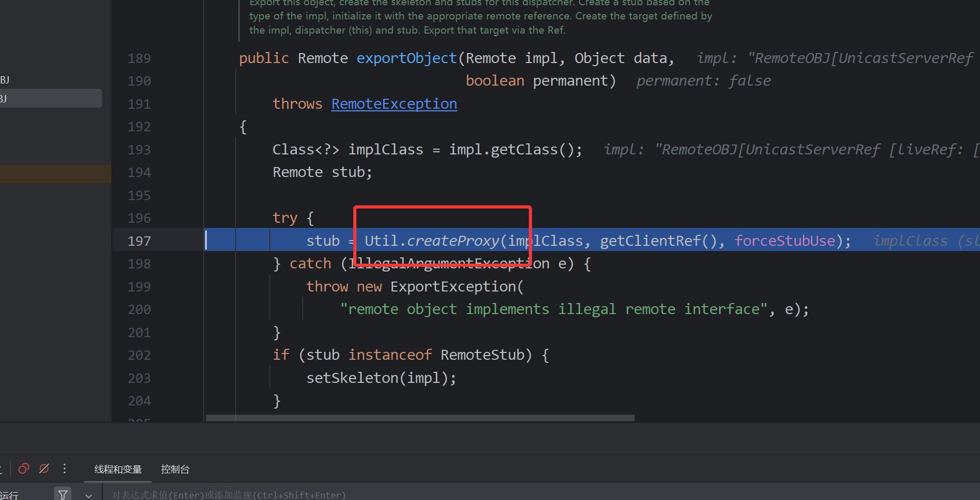This screenshot has height=500, width=980.
Task: Select the highlighted item in left panel
Action: point(50,98)
